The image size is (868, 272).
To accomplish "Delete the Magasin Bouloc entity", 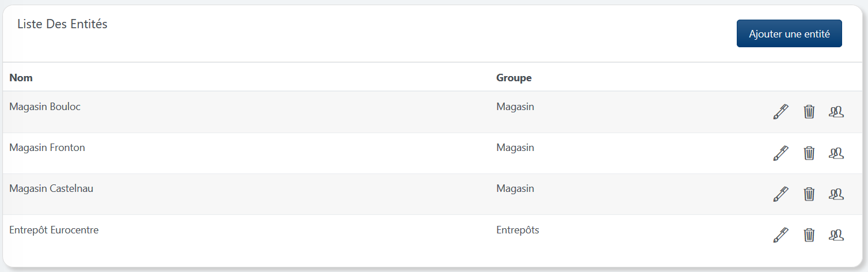I will 809,112.
